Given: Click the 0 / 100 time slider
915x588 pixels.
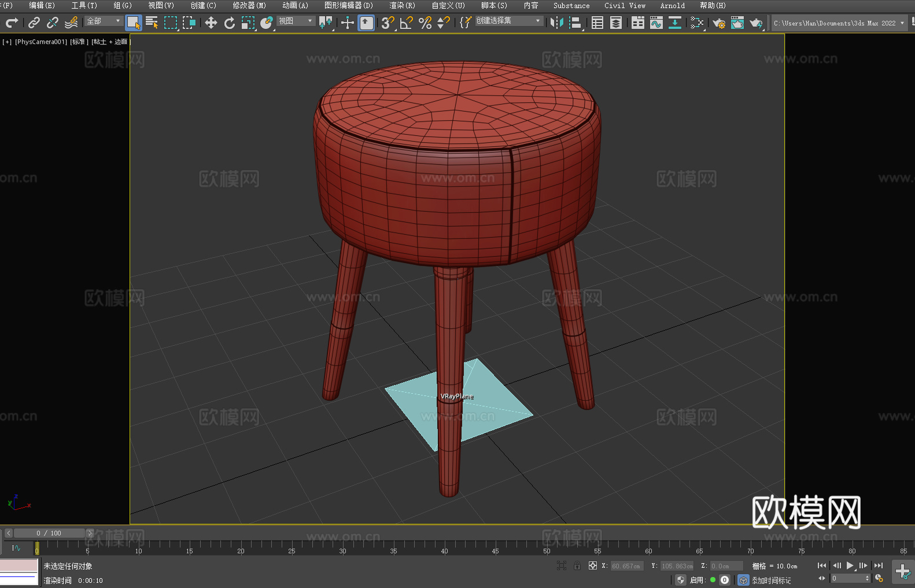Looking at the screenshot, I should click(49, 533).
